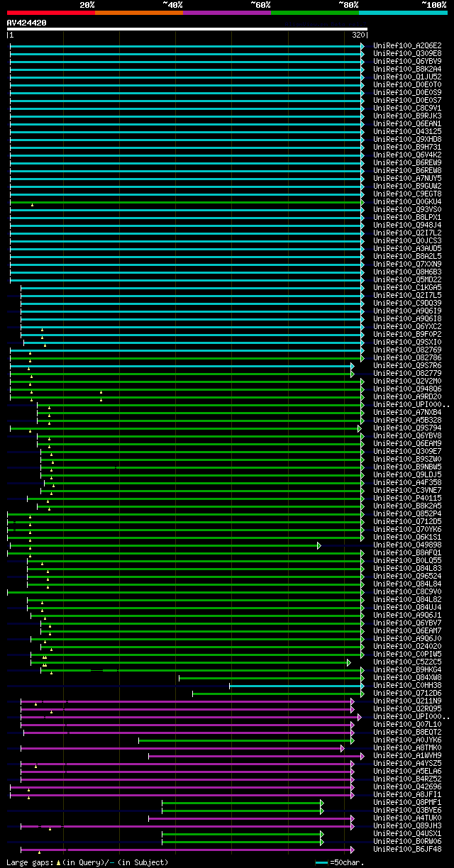
Task: Open hit UniRef100_B8K2A4
Action: point(407,69)
